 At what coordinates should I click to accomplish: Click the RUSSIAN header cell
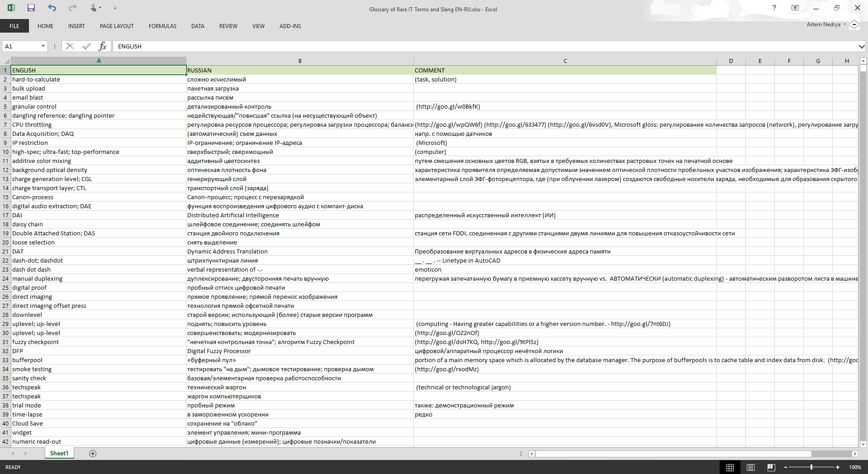click(x=300, y=70)
